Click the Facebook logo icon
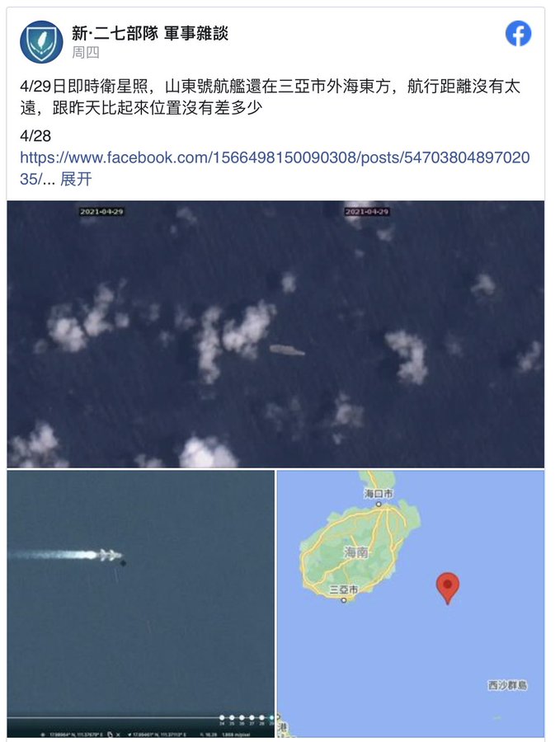 tap(518, 34)
